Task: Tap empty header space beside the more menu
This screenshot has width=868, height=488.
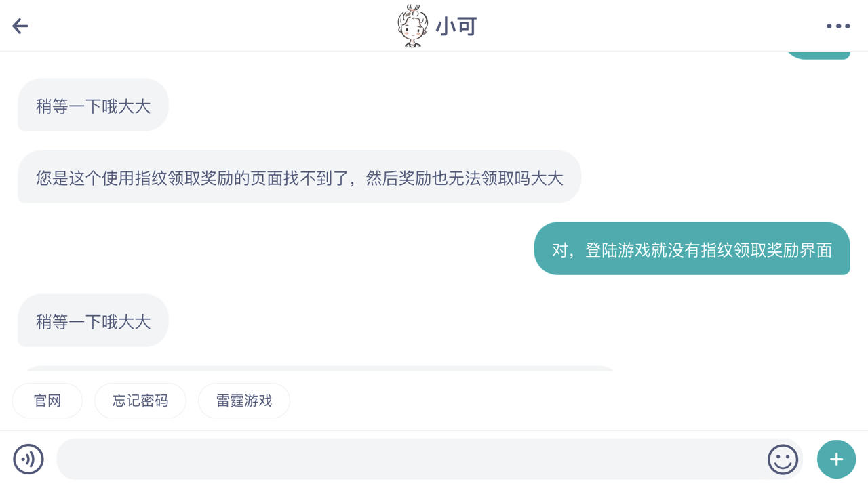Action: [746, 26]
